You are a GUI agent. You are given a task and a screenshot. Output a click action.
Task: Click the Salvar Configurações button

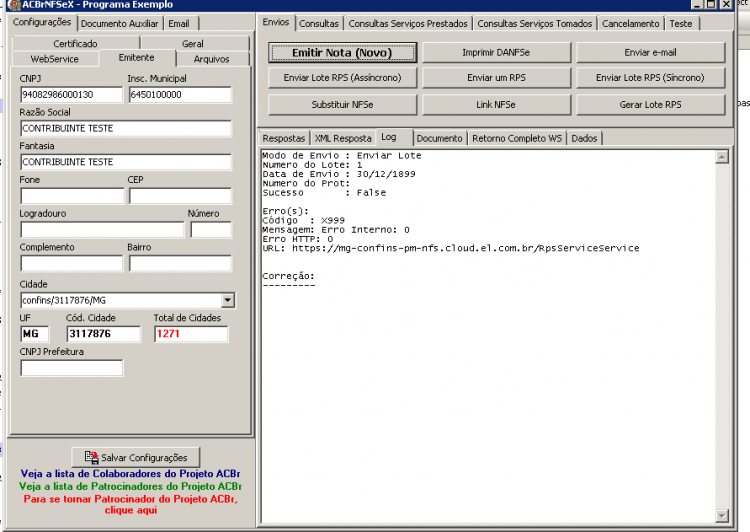point(136,457)
